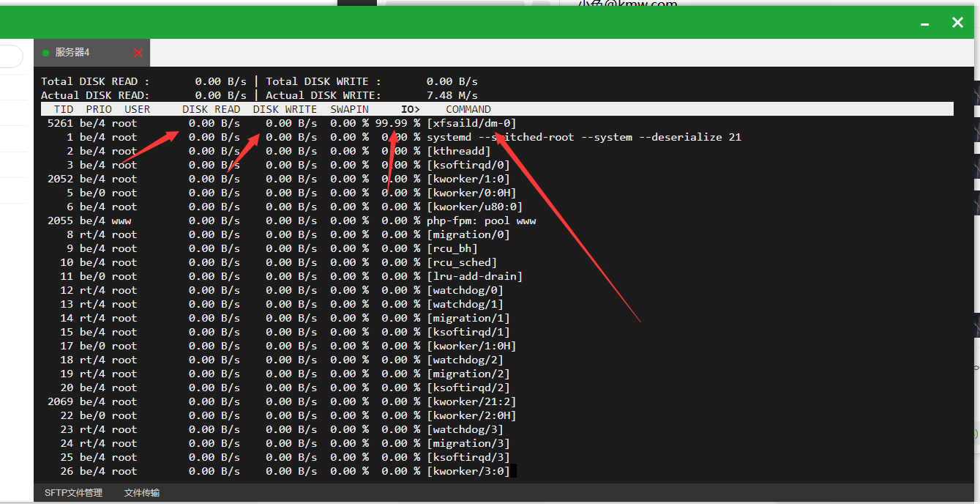The width and height of the screenshot is (980, 504).
Task: Select the [watchdog/2] process row
Action: pyautogui.click(x=498, y=360)
